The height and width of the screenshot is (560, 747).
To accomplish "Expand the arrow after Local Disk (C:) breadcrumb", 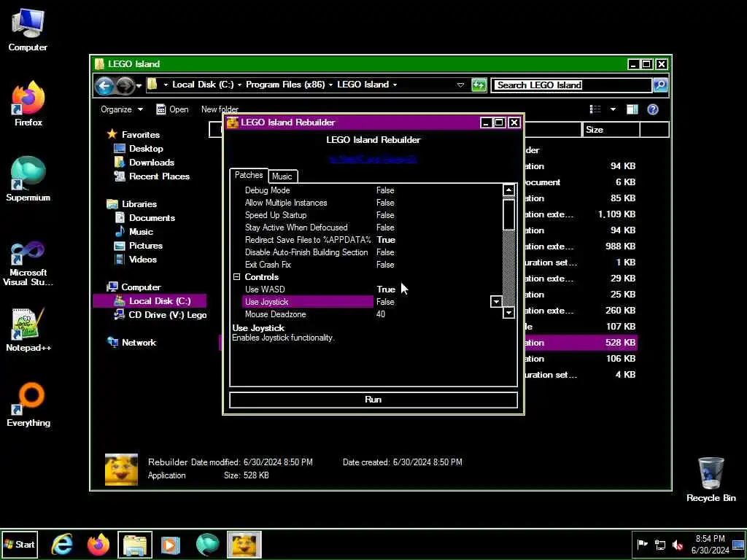I will [239, 85].
